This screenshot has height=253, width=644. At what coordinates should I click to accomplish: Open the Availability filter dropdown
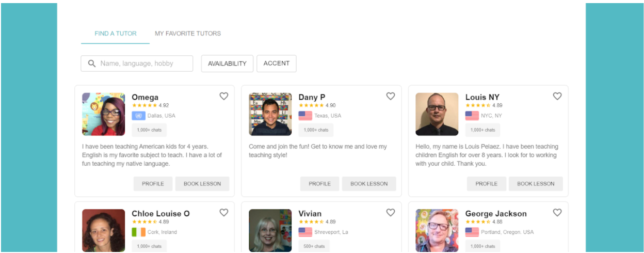pos(227,64)
